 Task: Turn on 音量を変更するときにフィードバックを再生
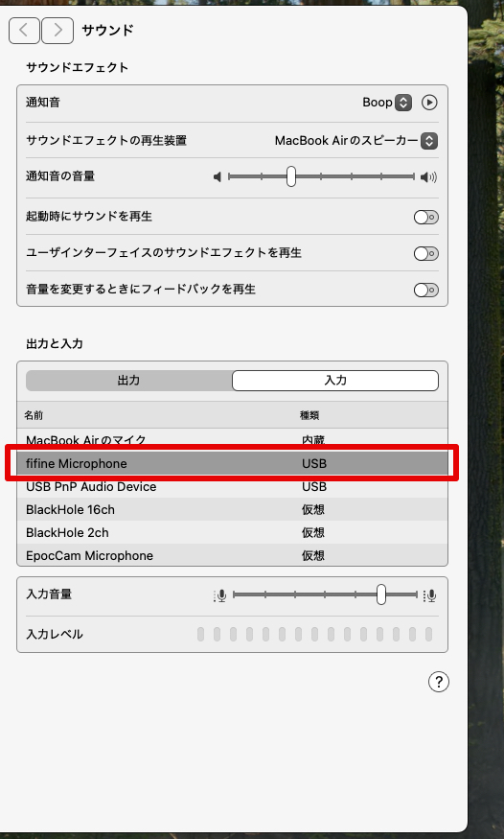click(x=426, y=290)
